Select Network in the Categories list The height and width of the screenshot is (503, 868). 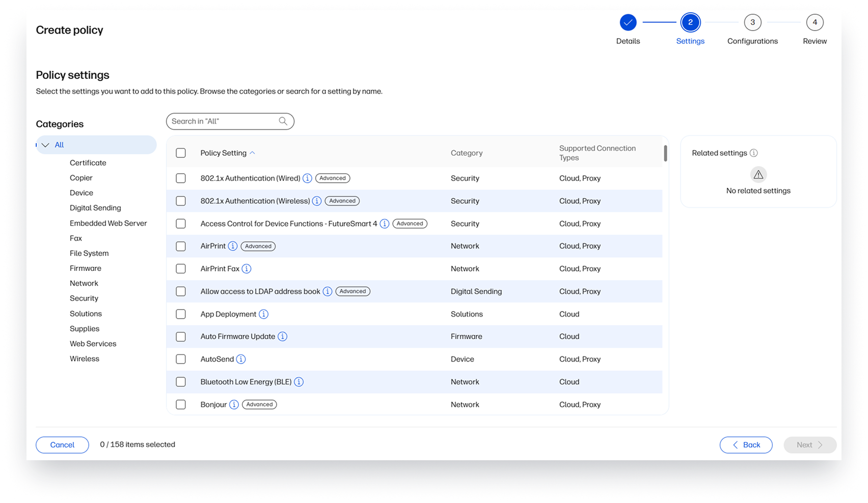pos(84,283)
